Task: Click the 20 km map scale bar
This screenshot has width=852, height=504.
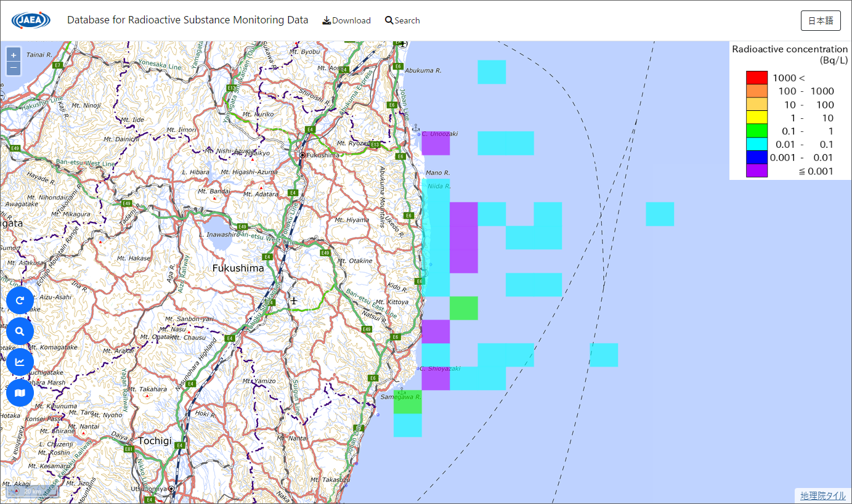Action: [x=32, y=492]
